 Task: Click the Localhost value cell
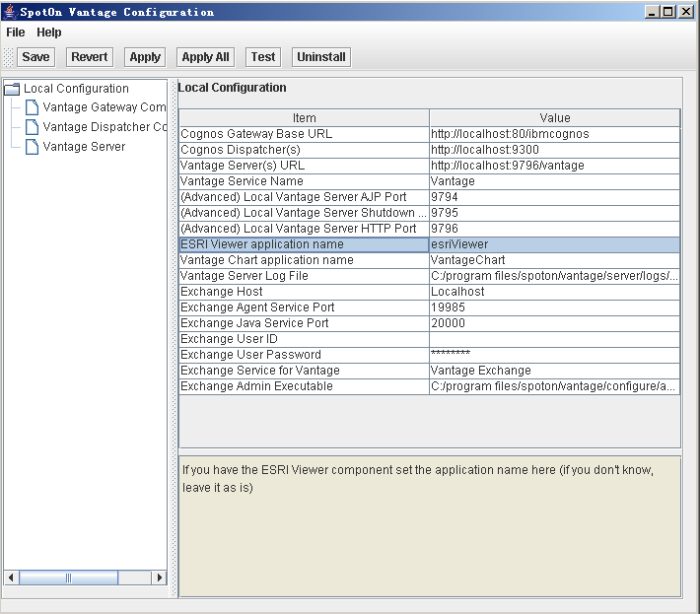coord(554,292)
